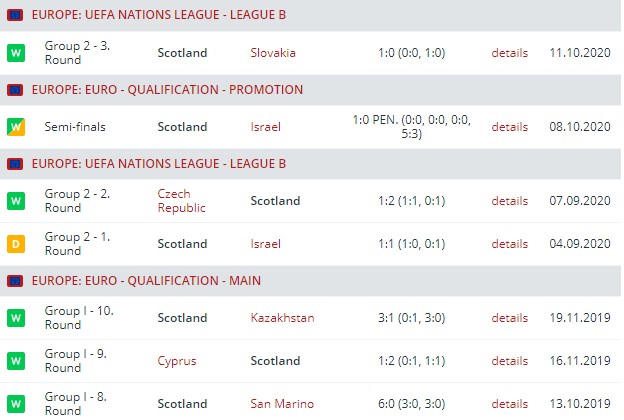Screen dimensions: 624x420
Task: Open details for Scotland vs Slovakia
Action: click(x=509, y=53)
